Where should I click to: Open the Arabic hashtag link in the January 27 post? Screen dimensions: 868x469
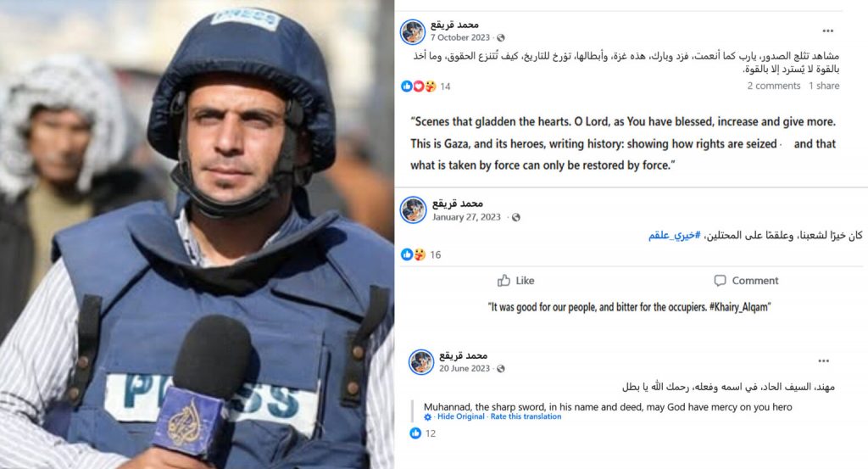674,235
